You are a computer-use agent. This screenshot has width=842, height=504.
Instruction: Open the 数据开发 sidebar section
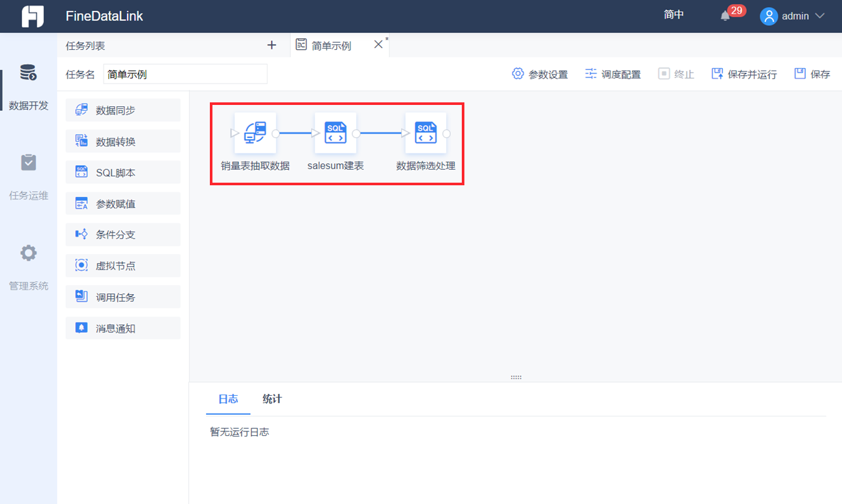pos(28,87)
